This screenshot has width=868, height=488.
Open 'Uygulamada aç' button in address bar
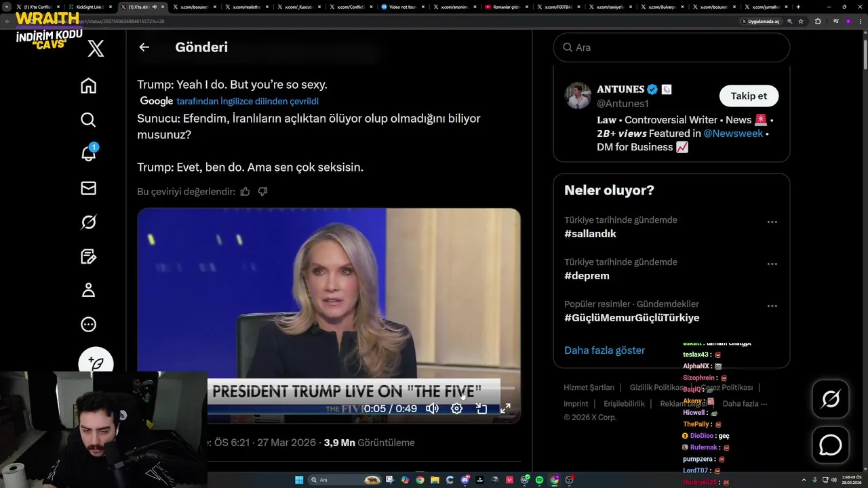pos(761,21)
